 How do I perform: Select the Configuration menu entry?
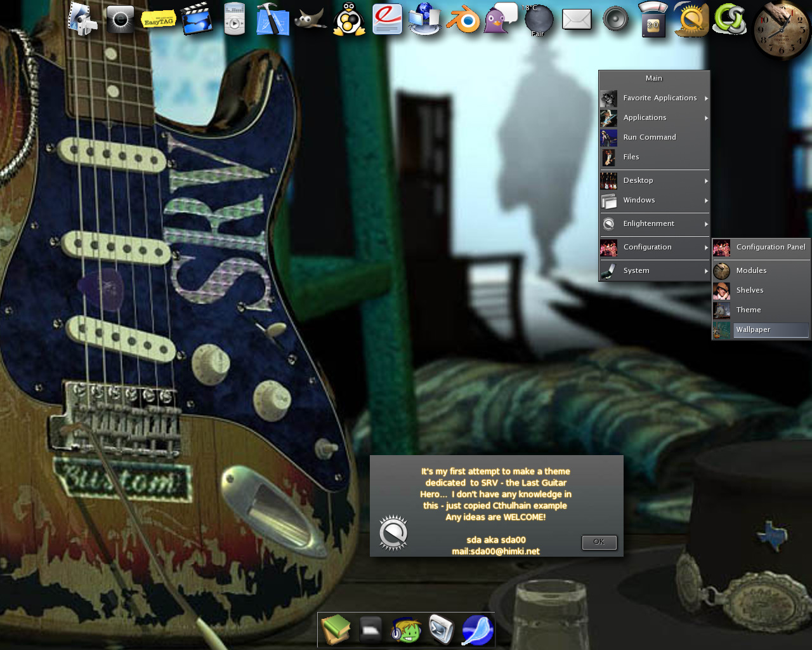[x=654, y=247]
